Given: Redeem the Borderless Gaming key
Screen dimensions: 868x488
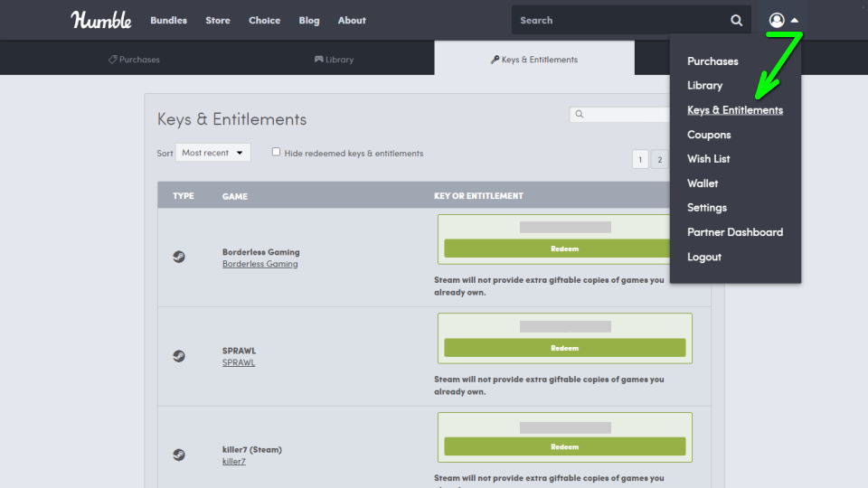Looking at the screenshot, I should pos(557,249).
